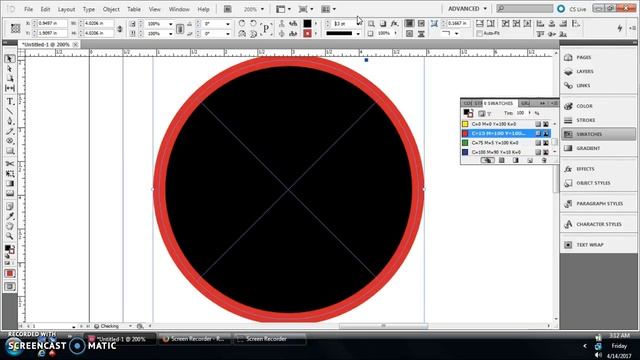Select the Pencil tool

(x=10, y=131)
